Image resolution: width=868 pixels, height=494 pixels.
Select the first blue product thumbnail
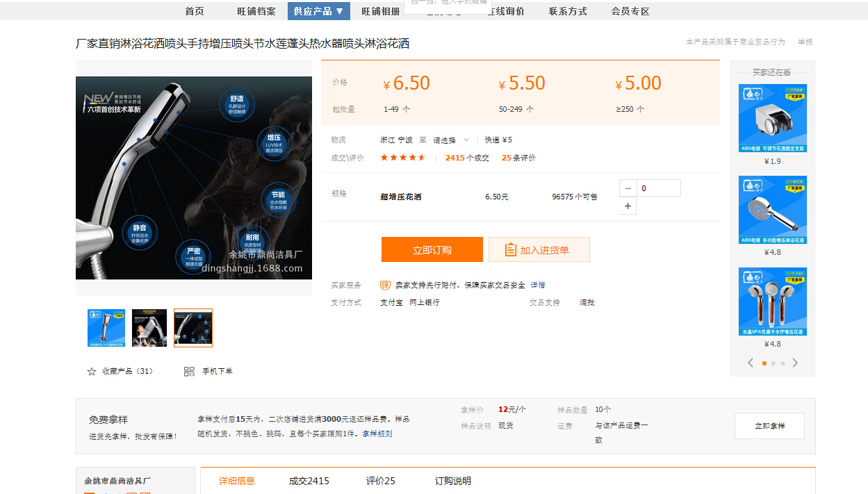tap(106, 328)
